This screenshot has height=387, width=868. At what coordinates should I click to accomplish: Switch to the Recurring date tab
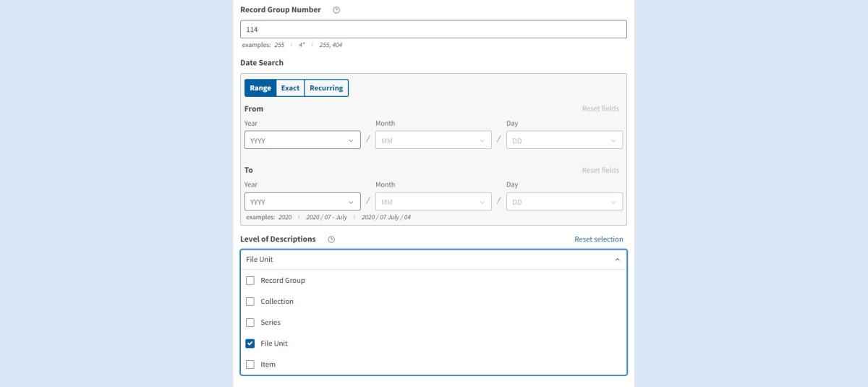[326, 88]
